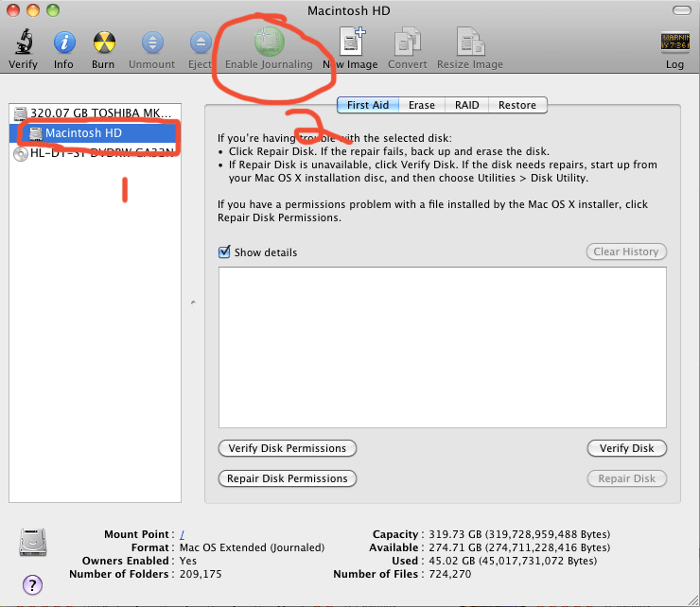Click the Number of Files value 724,270

pos(449,574)
